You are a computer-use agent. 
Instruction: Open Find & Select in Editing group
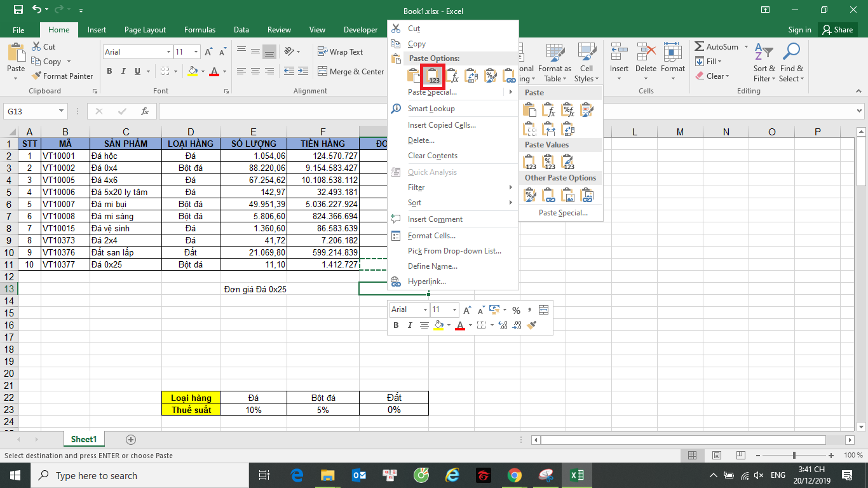coord(791,64)
